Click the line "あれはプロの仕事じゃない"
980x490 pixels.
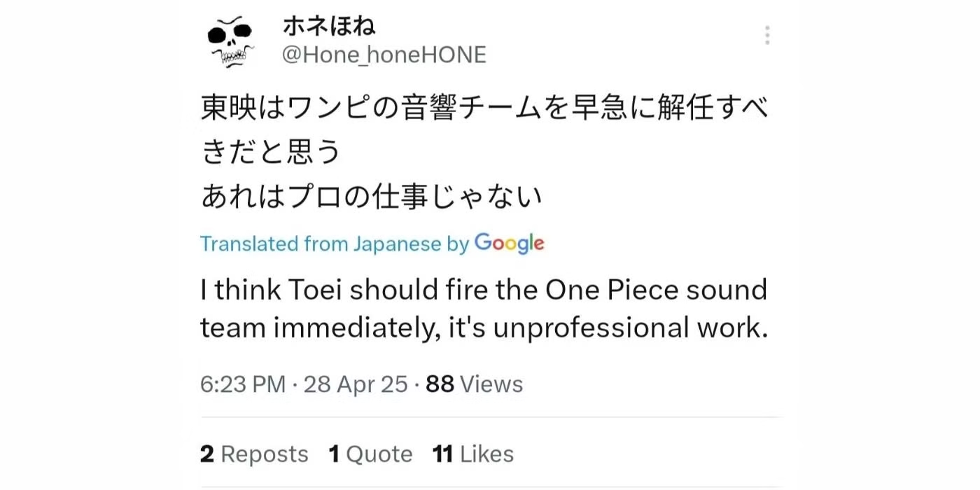click(372, 197)
